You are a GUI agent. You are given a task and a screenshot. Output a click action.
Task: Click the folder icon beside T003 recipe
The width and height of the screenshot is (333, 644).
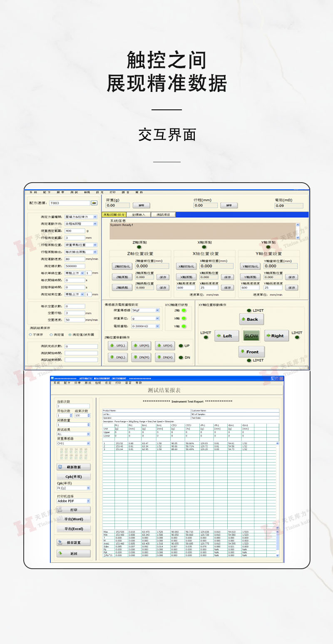(94, 203)
